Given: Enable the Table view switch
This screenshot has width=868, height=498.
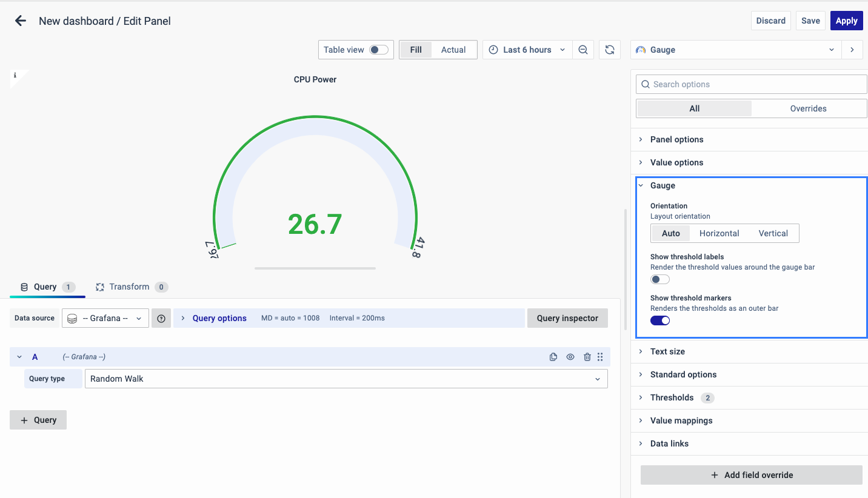Looking at the screenshot, I should tap(379, 50).
